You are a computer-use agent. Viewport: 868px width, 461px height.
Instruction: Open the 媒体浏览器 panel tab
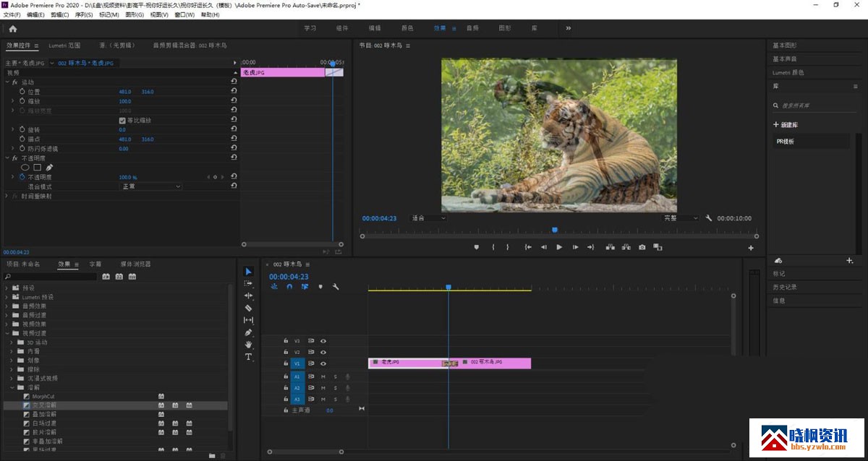click(x=136, y=264)
